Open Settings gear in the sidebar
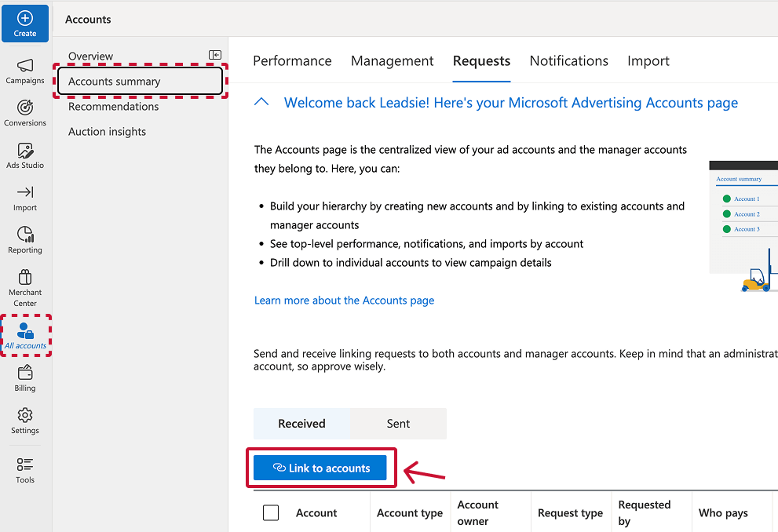The height and width of the screenshot is (532, 778). [x=25, y=421]
